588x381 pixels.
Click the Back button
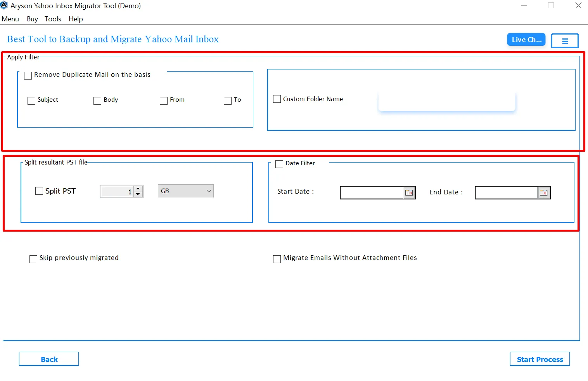(x=49, y=359)
